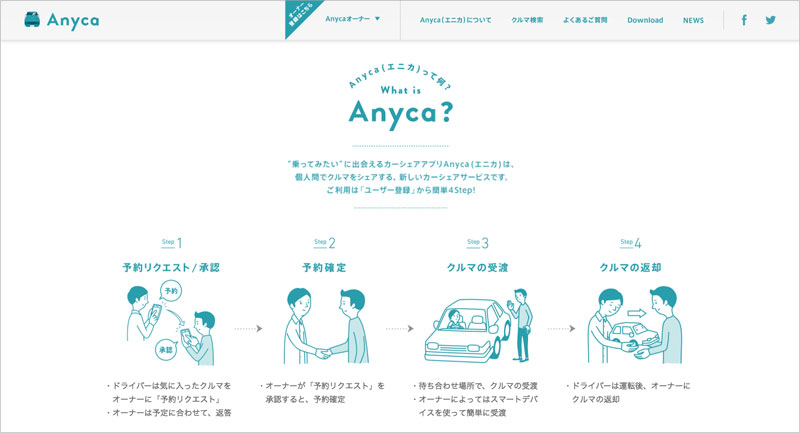Image resolution: width=800 pixels, height=433 pixels.
Task: Select the Download menu item
Action: tap(645, 20)
